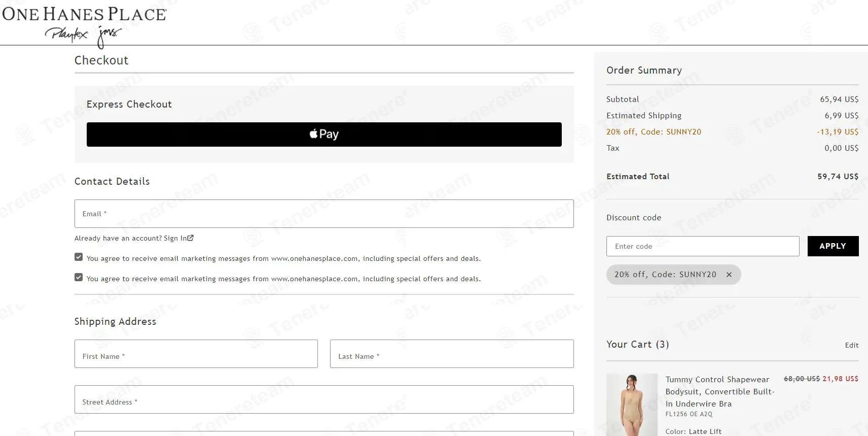Click the Enter code discount field
This screenshot has height=436, width=868.
coord(703,246)
